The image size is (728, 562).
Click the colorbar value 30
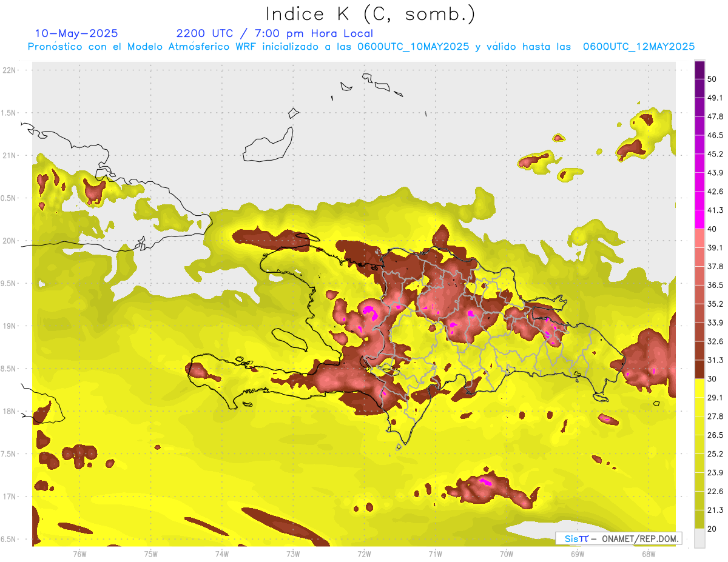(x=713, y=379)
